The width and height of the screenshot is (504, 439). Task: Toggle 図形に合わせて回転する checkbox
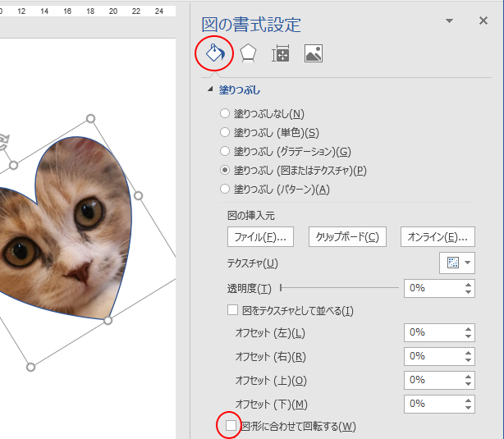tap(231, 426)
